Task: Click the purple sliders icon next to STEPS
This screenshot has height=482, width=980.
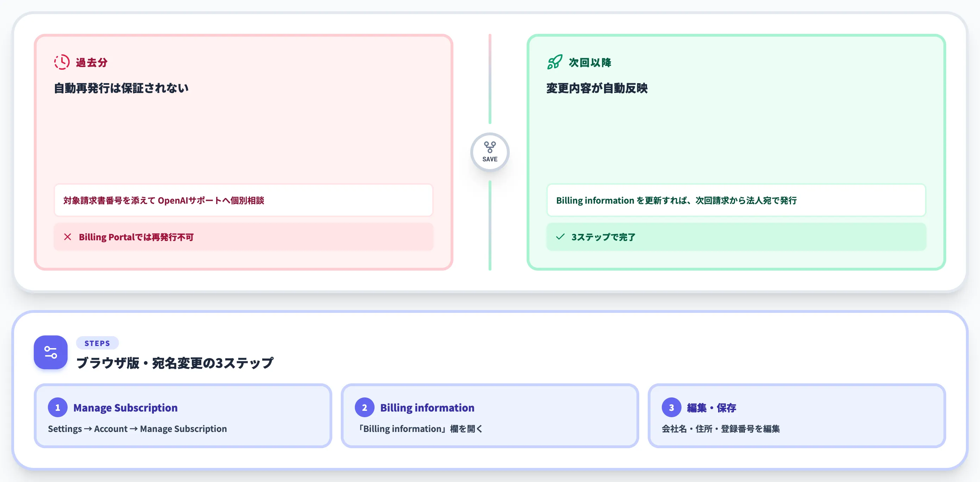Action: click(x=51, y=352)
